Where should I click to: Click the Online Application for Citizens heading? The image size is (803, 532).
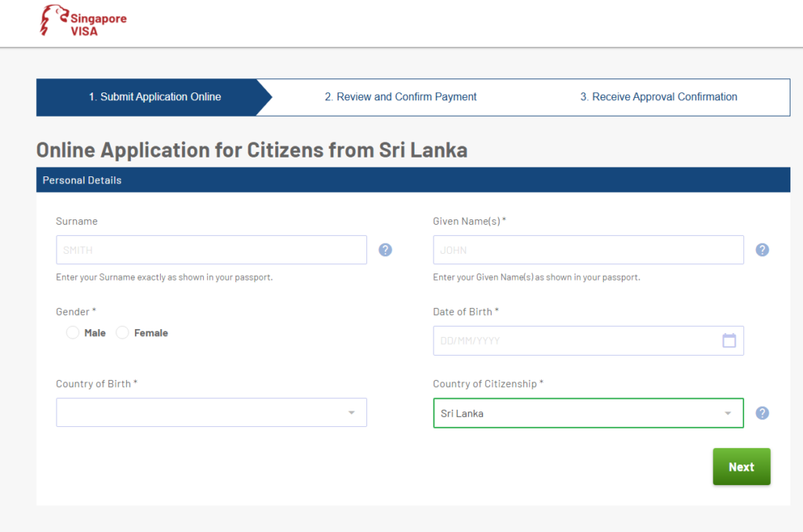[x=252, y=150]
